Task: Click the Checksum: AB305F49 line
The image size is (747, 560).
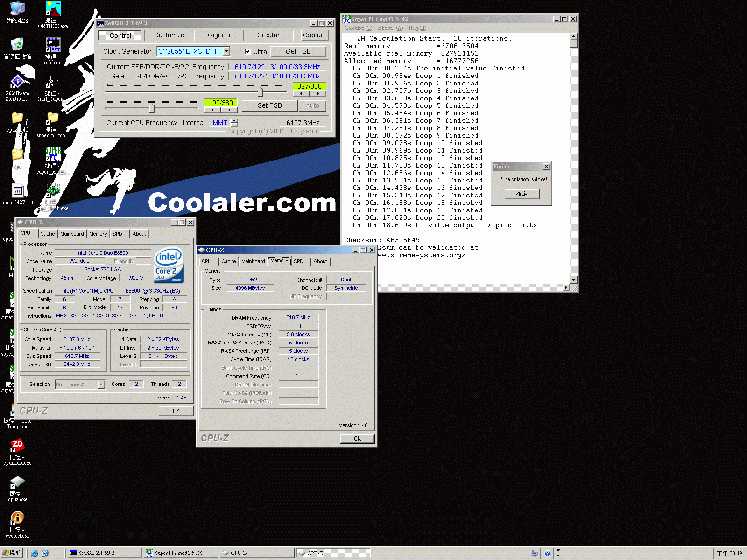Action: (x=382, y=240)
